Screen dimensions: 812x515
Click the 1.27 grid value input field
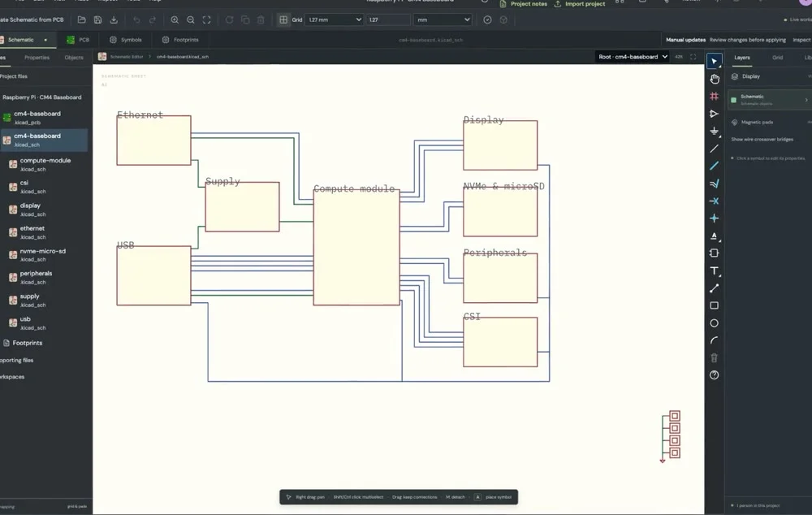click(x=388, y=19)
